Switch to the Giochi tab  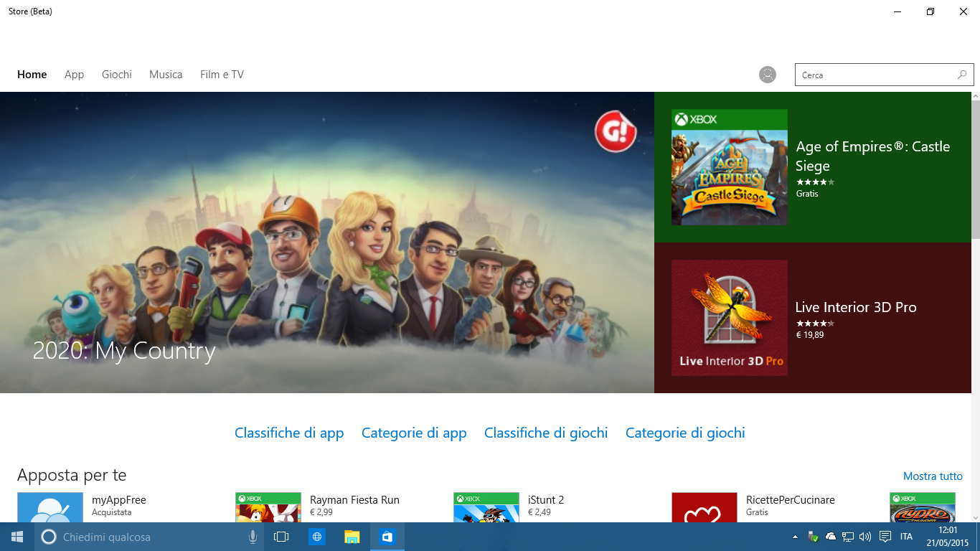click(x=117, y=75)
